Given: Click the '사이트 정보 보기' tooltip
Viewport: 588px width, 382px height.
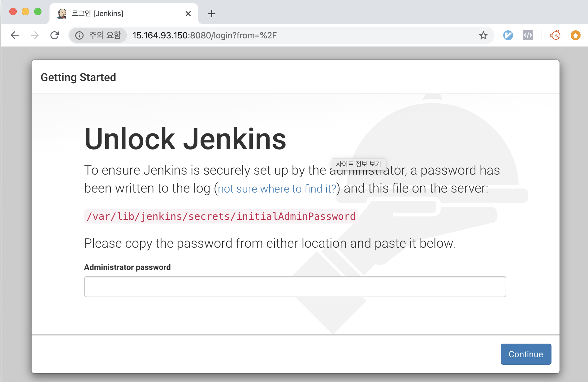Looking at the screenshot, I should (359, 164).
